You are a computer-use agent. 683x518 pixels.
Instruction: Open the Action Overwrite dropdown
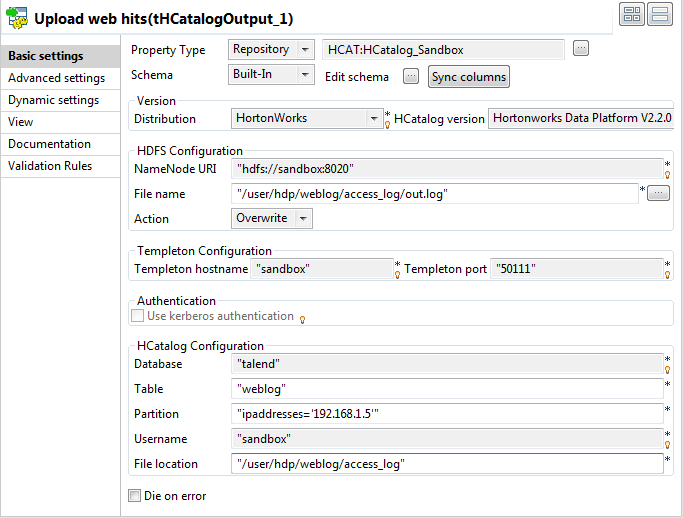click(272, 218)
